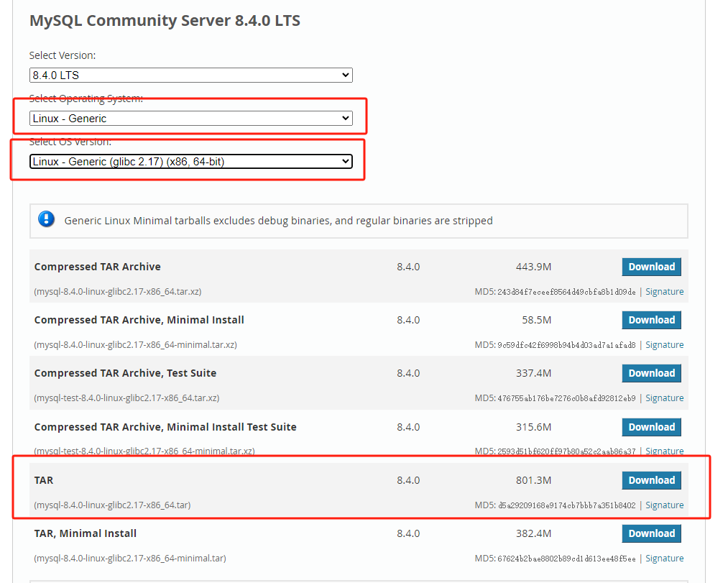Open Signature link for 337.4M Test Suite
This screenshot has width=728, height=583.
pos(664,398)
